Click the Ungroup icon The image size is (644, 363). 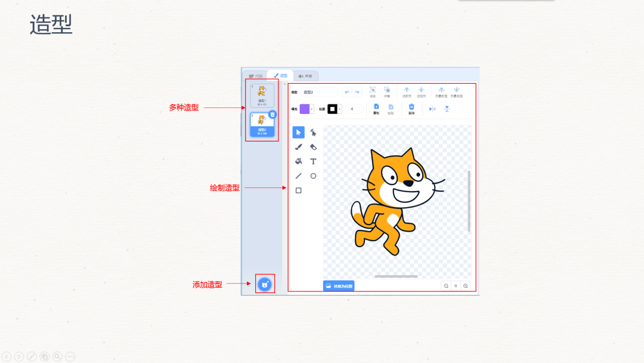[x=387, y=92]
